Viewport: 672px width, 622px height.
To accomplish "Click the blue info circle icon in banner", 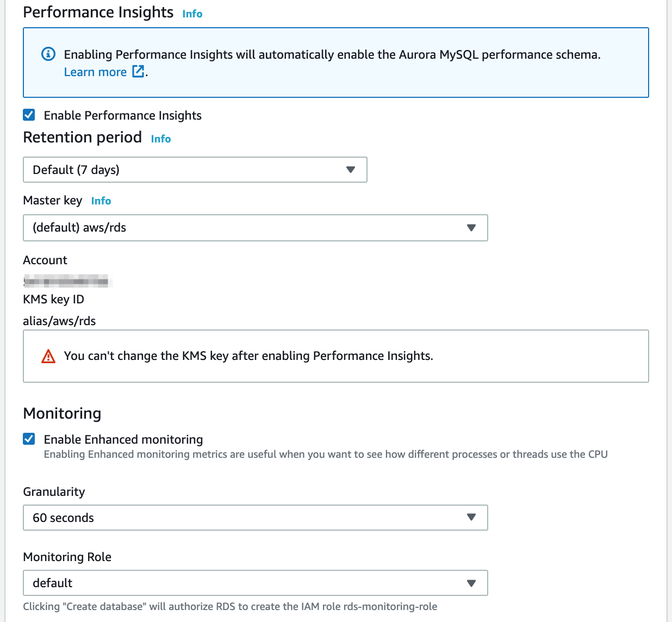I will click(x=48, y=54).
